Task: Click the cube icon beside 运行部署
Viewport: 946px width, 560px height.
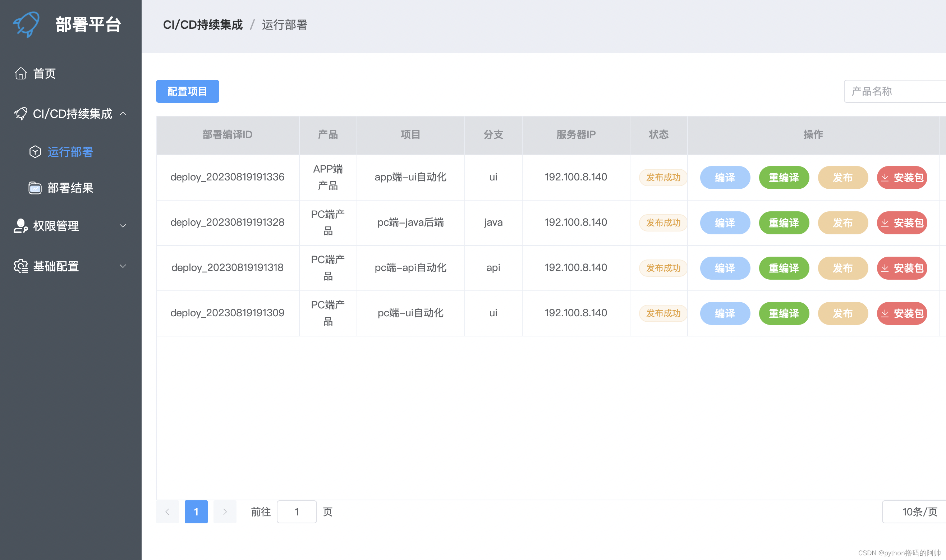Action: tap(35, 152)
